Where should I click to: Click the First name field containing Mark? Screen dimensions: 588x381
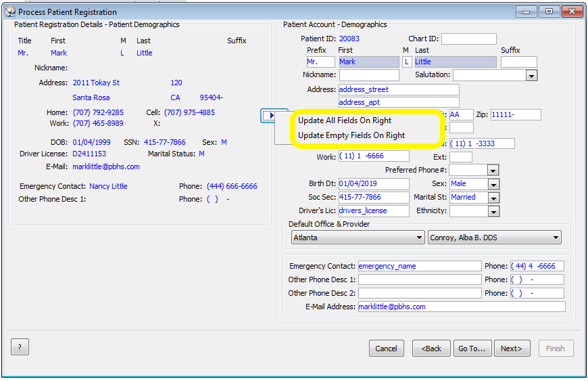369,62
